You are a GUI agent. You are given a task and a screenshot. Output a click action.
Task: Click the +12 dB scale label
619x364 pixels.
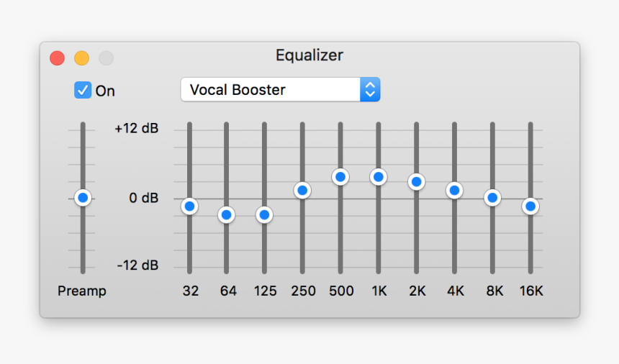pyautogui.click(x=137, y=129)
